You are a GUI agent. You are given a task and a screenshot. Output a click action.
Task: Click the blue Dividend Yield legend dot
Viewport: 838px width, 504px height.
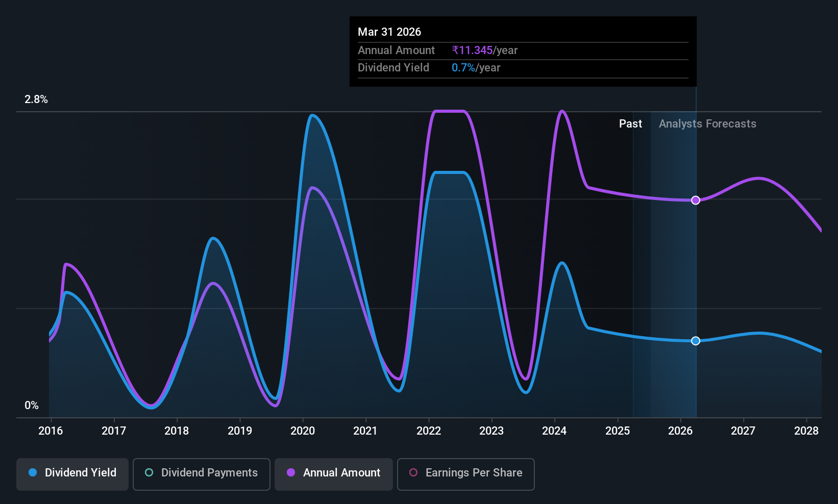click(x=33, y=472)
